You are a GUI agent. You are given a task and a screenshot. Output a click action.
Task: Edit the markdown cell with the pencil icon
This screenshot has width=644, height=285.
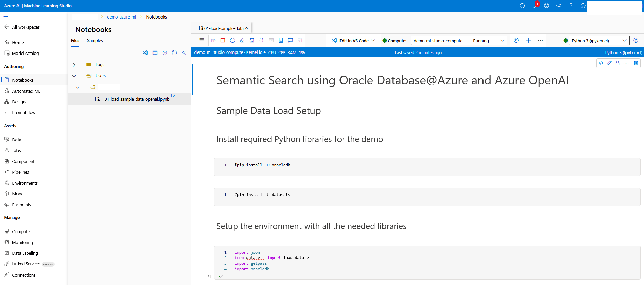point(609,63)
